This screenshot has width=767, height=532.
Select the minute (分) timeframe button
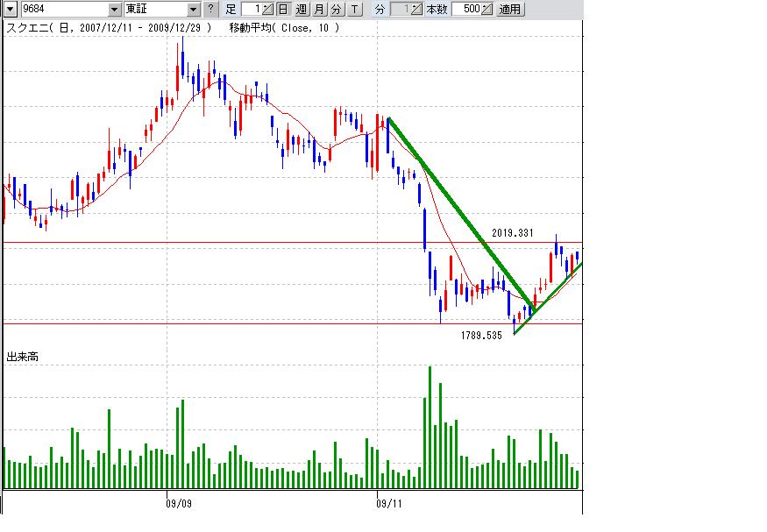336,10
